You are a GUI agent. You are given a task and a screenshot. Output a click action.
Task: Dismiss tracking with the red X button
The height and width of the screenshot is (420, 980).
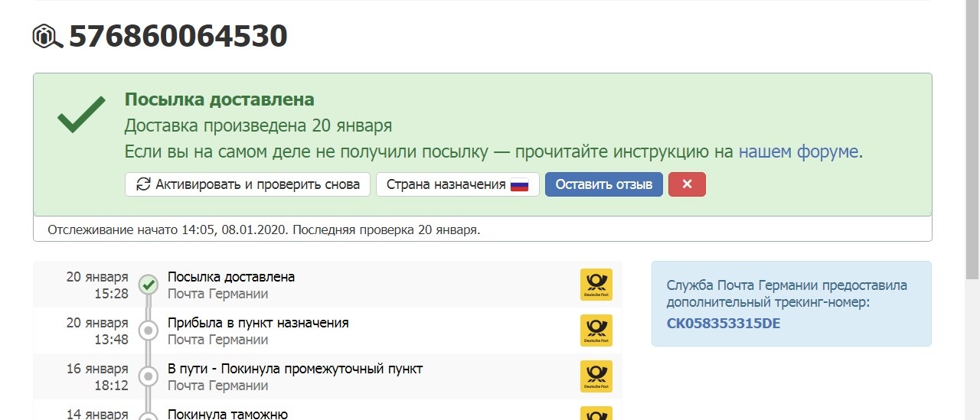click(687, 184)
